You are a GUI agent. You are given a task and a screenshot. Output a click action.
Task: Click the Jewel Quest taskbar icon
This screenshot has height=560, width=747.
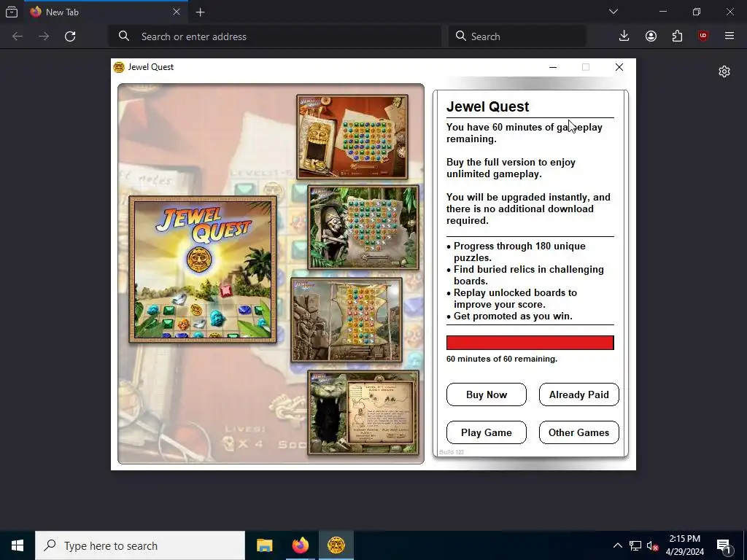click(336, 545)
